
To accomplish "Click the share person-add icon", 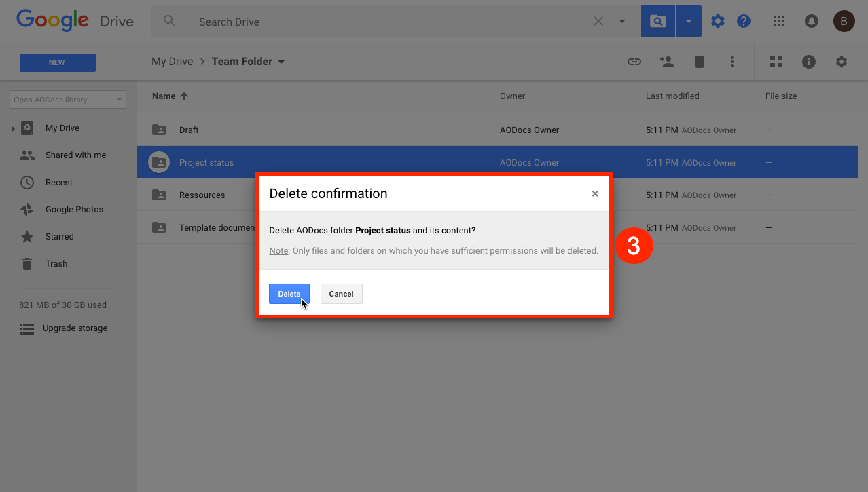I will pos(667,62).
